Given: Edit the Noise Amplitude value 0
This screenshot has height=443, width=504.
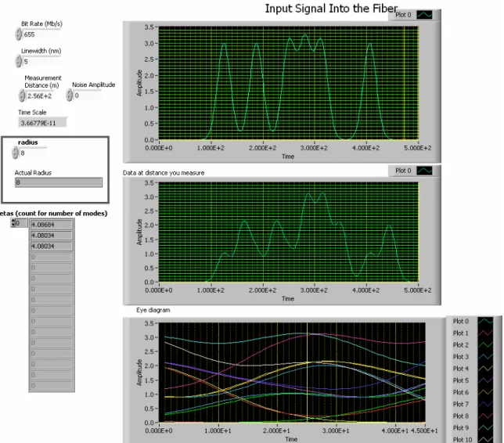Looking at the screenshot, I should pos(87,95).
